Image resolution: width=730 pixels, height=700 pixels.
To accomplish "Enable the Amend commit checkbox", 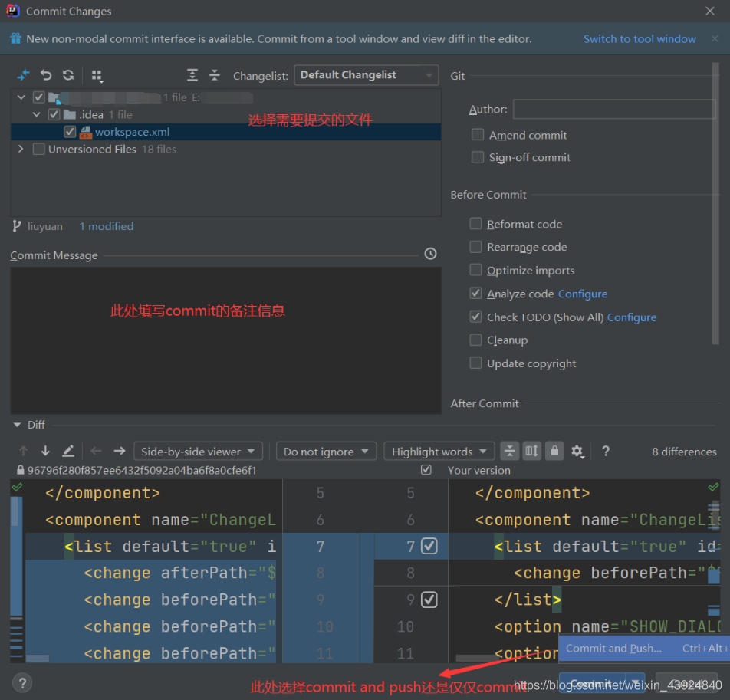I will tap(478, 135).
